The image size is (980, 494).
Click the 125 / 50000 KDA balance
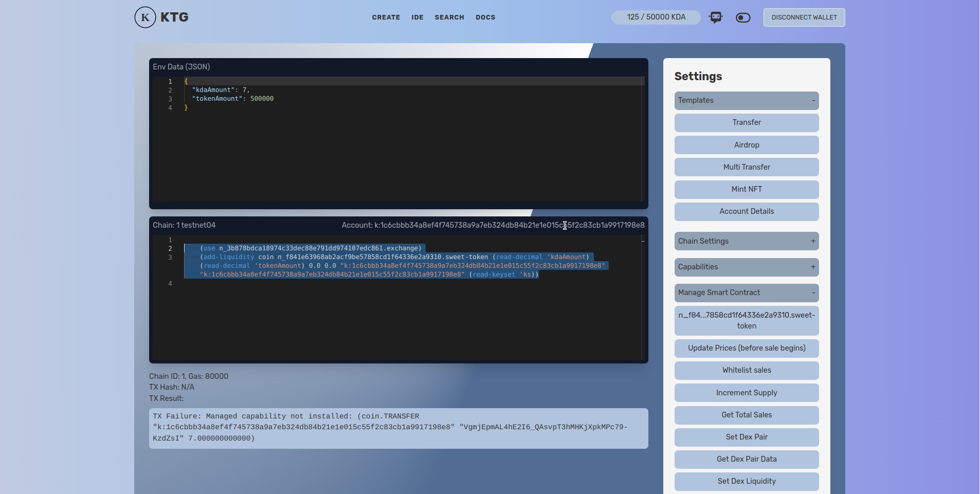pyautogui.click(x=656, y=17)
